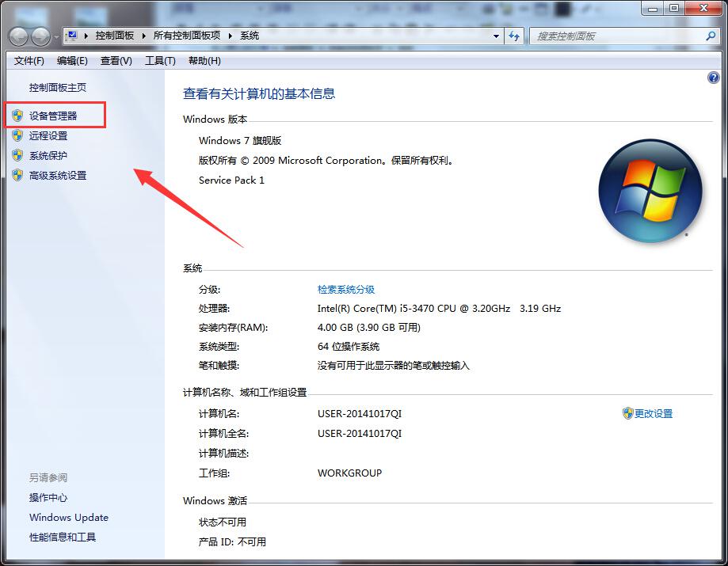Open the 文件(F) menu
Viewport: 728px width, 566px height.
[29, 61]
